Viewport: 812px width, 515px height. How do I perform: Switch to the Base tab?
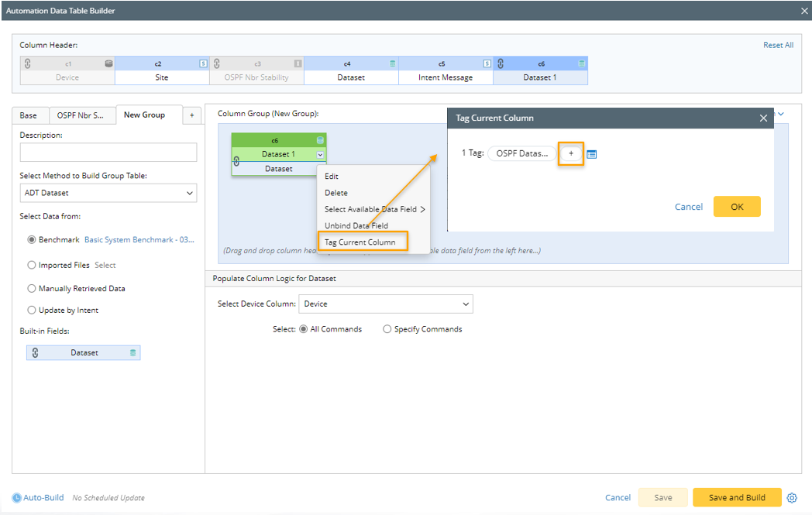coord(29,115)
